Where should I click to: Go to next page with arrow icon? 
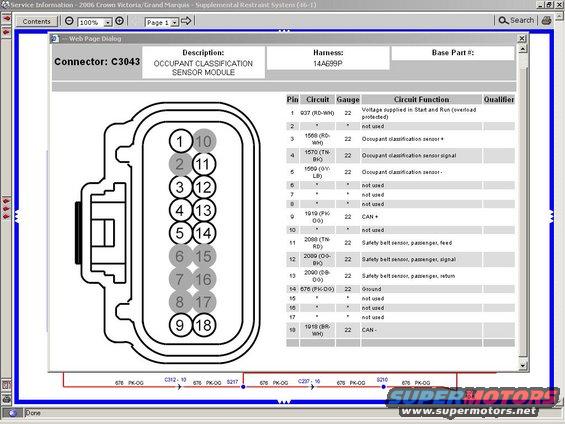tap(186, 21)
